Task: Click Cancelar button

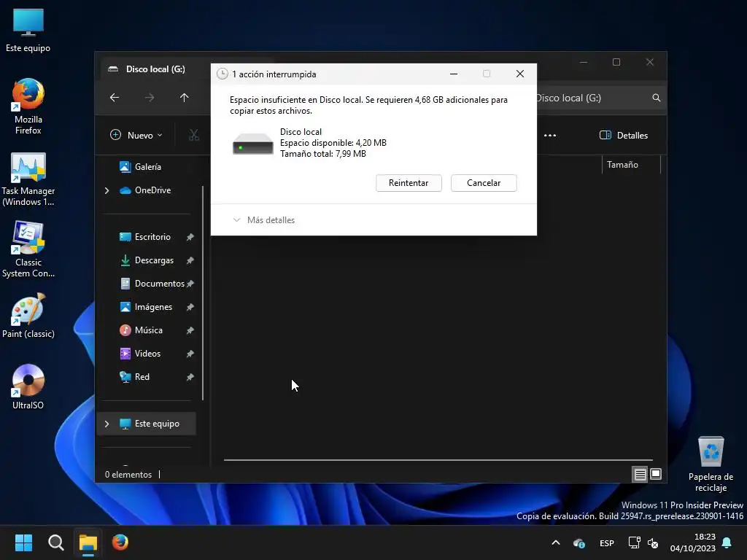Action: pos(484,183)
